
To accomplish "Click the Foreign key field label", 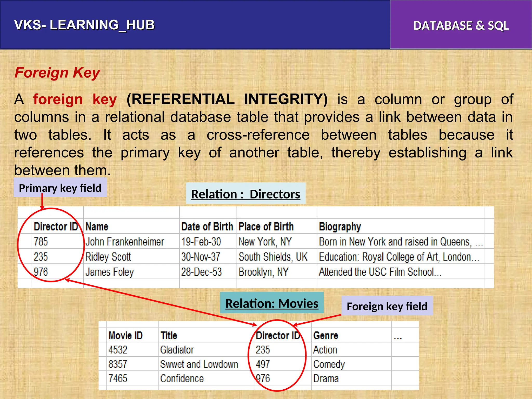I will 387,306.
